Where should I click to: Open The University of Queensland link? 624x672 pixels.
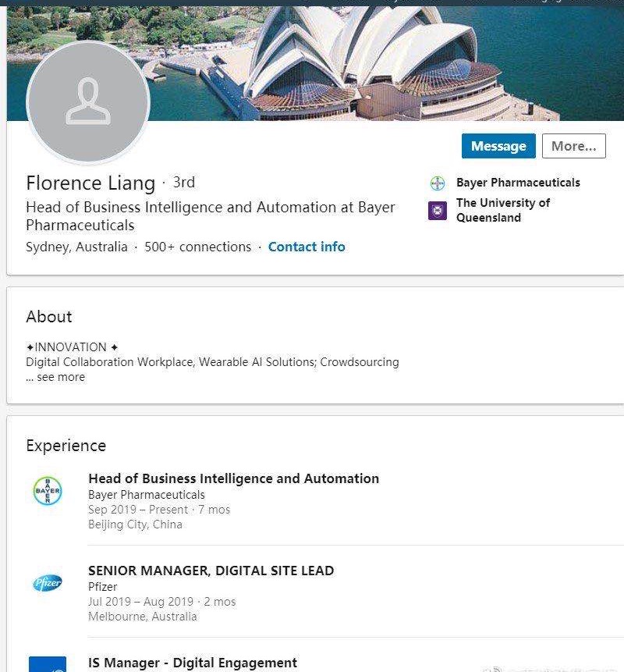pos(503,210)
